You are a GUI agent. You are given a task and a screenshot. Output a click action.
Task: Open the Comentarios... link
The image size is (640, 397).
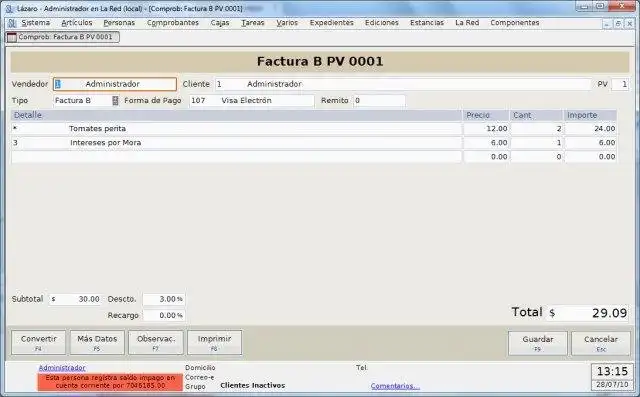point(395,386)
